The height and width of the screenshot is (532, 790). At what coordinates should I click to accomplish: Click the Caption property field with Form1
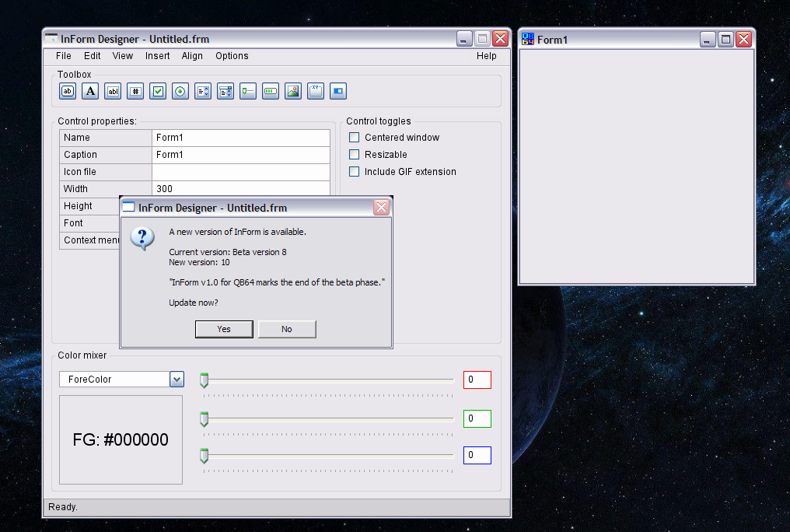pos(241,155)
